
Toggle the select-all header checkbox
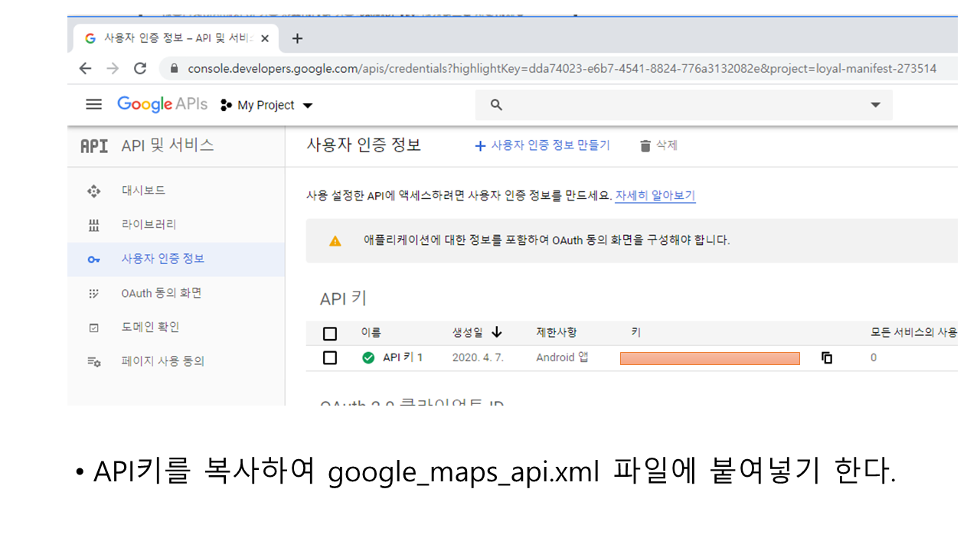coord(330,333)
